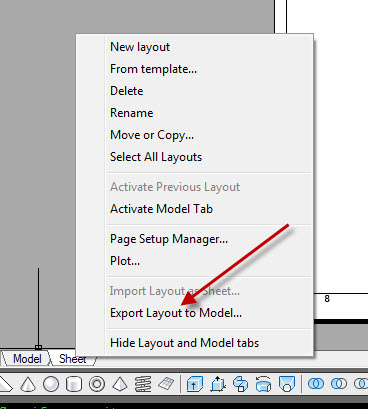The height and width of the screenshot is (409, 368).
Task: Switch to the Model tab
Action: (x=27, y=359)
